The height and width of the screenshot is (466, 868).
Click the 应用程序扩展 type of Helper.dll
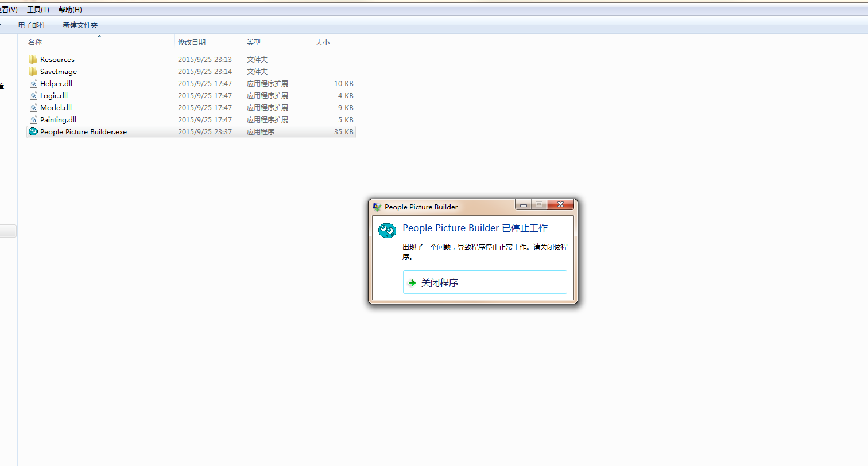(268, 84)
